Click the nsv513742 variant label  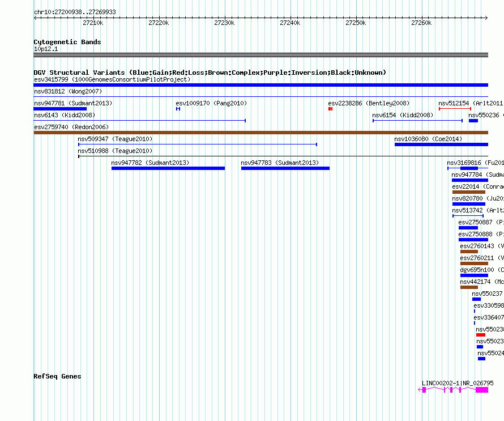(478, 210)
